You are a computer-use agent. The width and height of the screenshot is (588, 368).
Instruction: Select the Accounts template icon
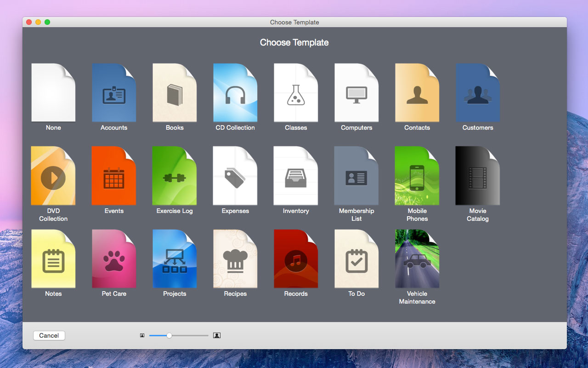click(x=114, y=93)
